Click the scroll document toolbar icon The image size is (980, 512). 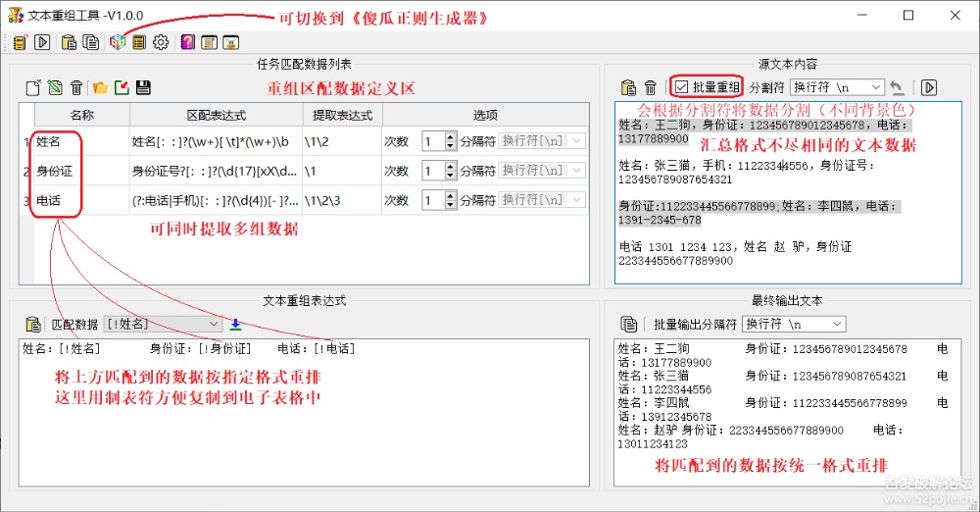pyautogui.click(x=210, y=42)
